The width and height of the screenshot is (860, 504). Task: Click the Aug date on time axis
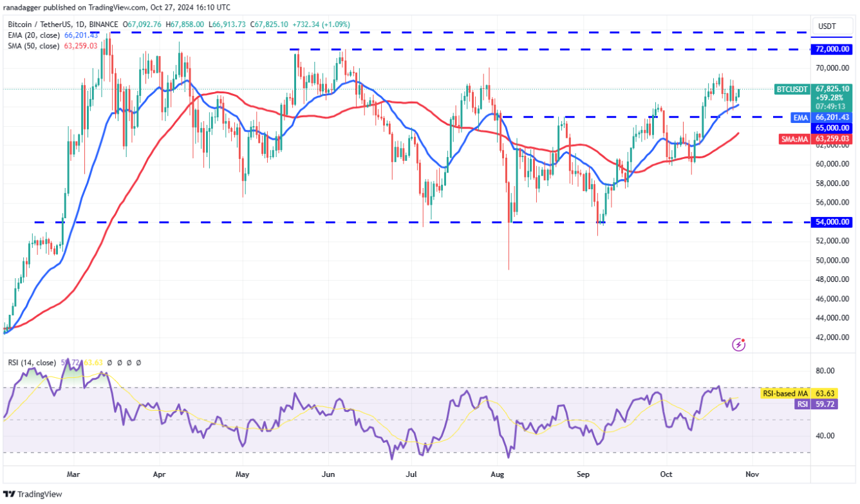tap(497, 474)
